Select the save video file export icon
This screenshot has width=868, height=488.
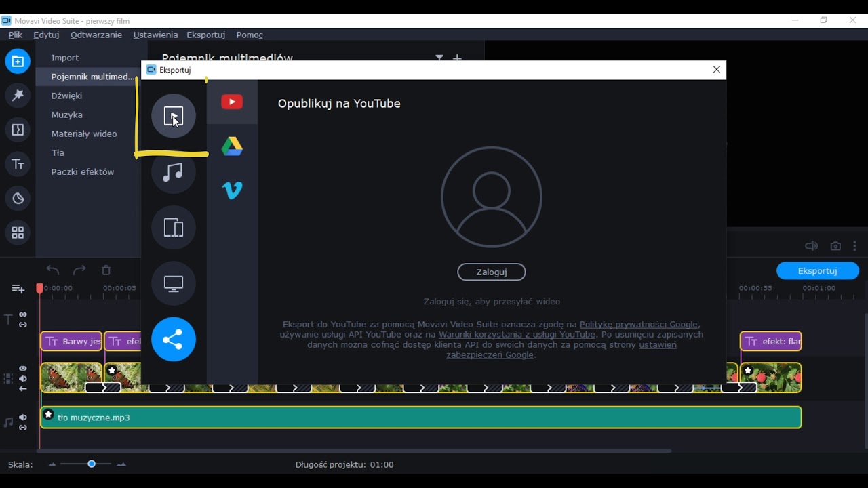[x=173, y=116]
